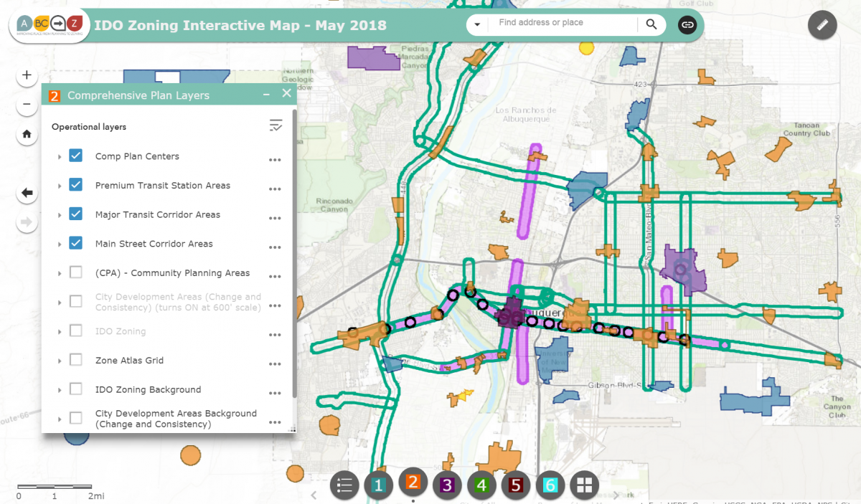Zoom out with the minus button

[27, 104]
